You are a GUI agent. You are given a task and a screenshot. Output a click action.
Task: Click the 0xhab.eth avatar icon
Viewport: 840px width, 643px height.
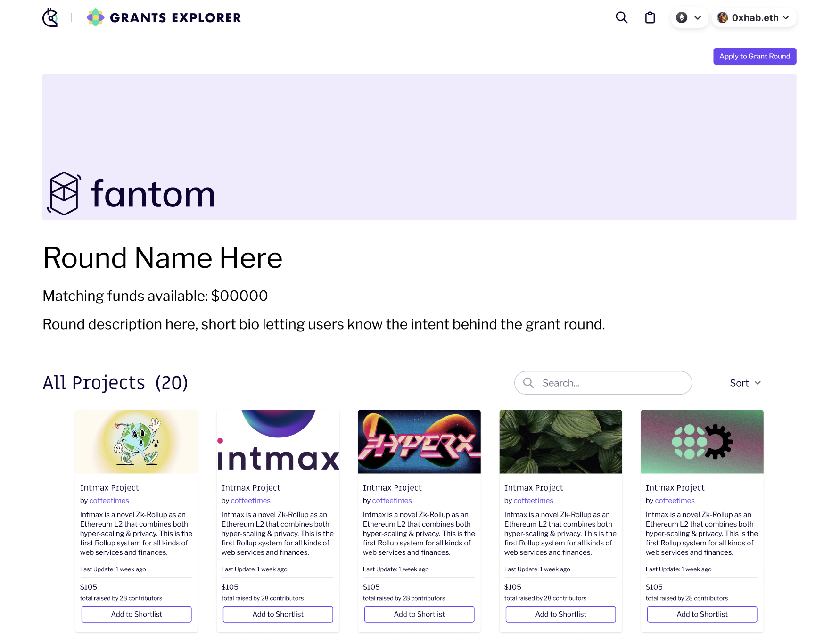click(723, 17)
